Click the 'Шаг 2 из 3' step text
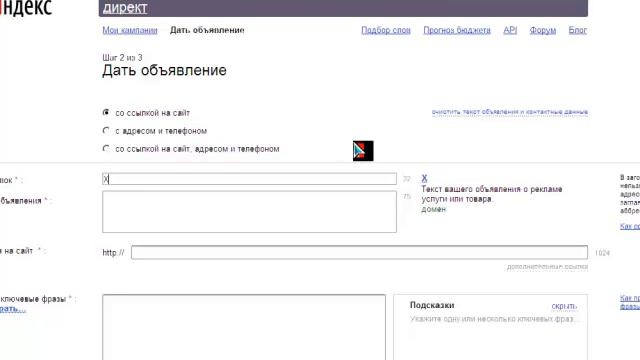This screenshot has width=640, height=360. 122,58
